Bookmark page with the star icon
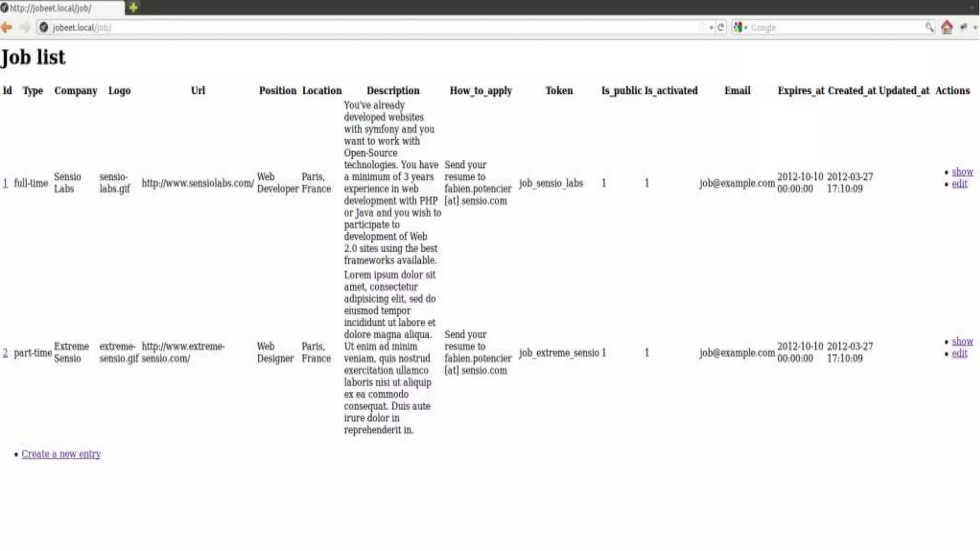 (702, 27)
